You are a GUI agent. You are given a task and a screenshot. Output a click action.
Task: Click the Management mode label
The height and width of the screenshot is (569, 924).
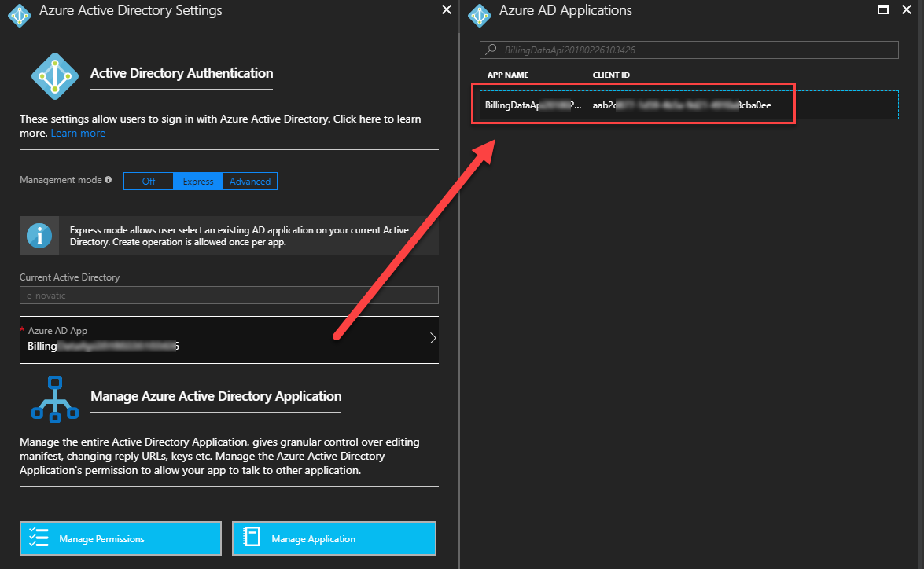point(61,180)
